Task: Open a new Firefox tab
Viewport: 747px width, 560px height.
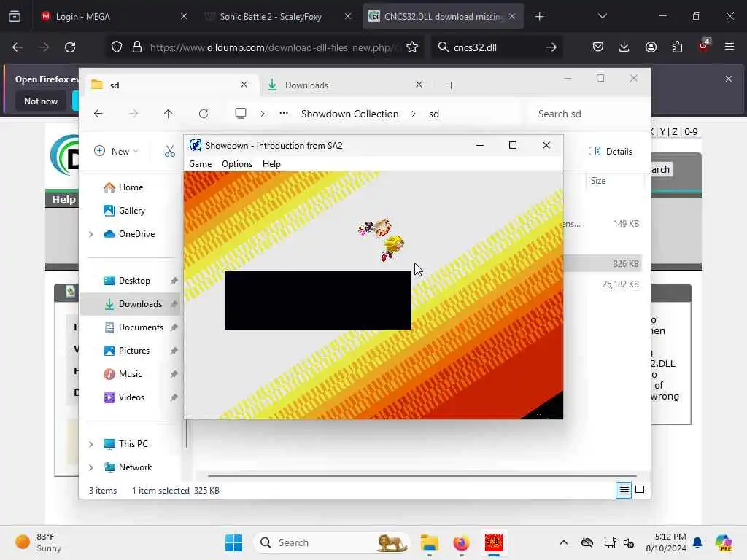Action: coord(539,17)
